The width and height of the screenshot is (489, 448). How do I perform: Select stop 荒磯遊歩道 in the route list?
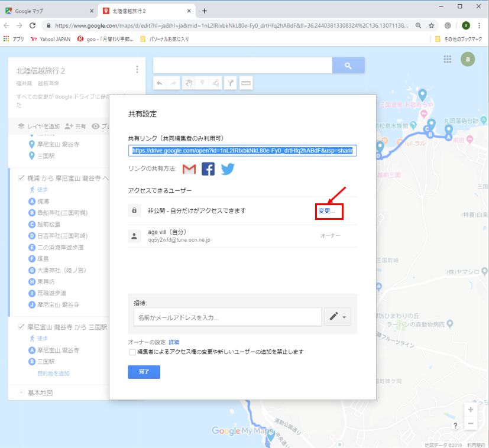point(51,293)
